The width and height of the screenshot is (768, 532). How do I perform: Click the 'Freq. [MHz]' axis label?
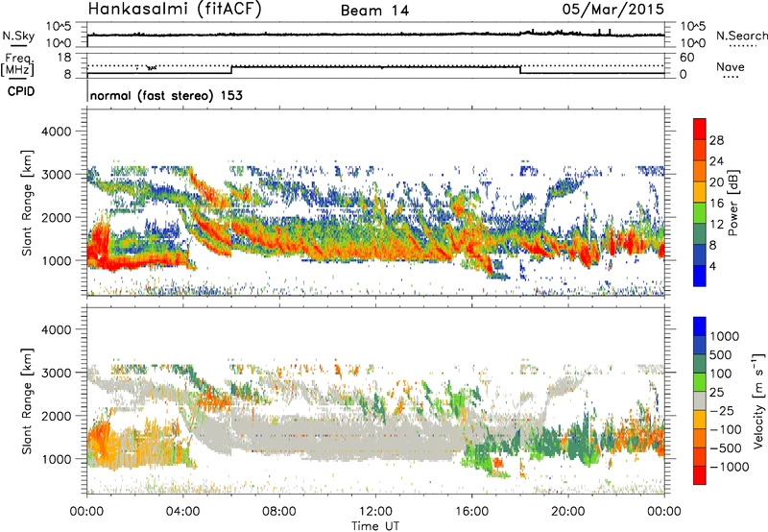click(18, 64)
